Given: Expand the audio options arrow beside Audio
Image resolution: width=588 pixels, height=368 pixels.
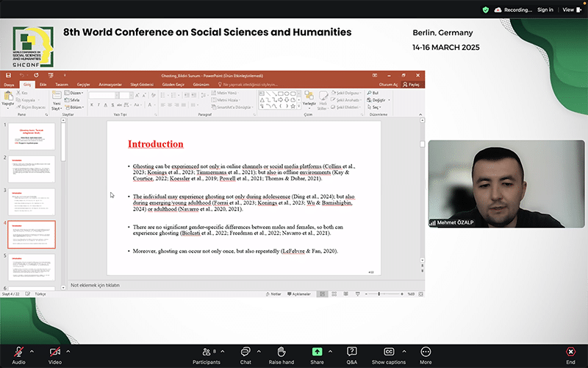Looking at the screenshot, I should 32,350.
